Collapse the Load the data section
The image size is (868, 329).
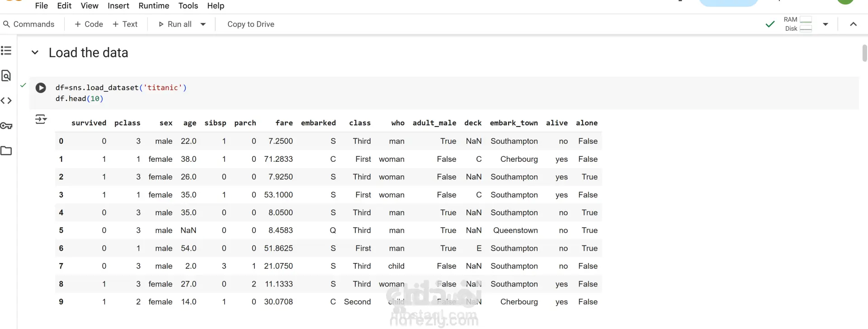click(35, 53)
